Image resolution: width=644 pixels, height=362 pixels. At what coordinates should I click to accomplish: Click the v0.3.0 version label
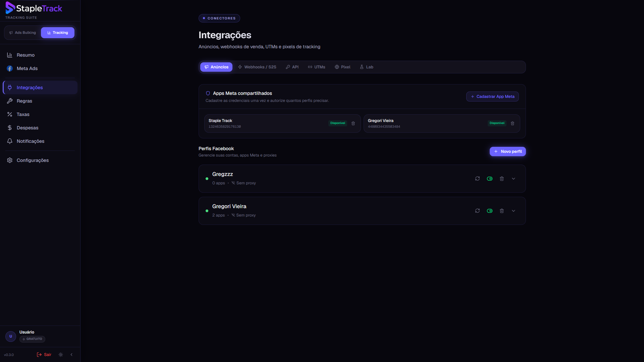[9, 355]
